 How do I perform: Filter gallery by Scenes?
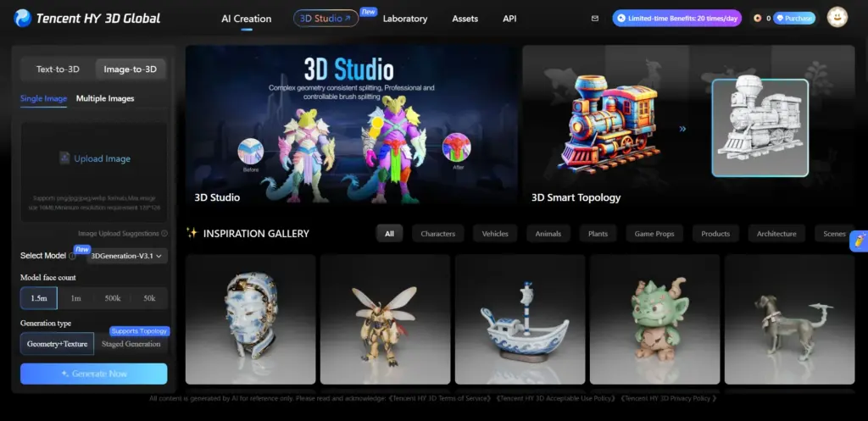pyautogui.click(x=834, y=234)
